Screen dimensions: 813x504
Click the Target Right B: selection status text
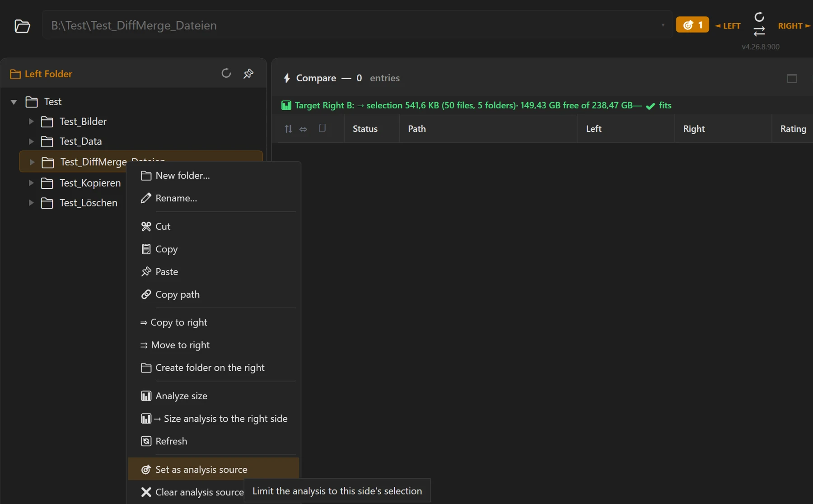468,106
